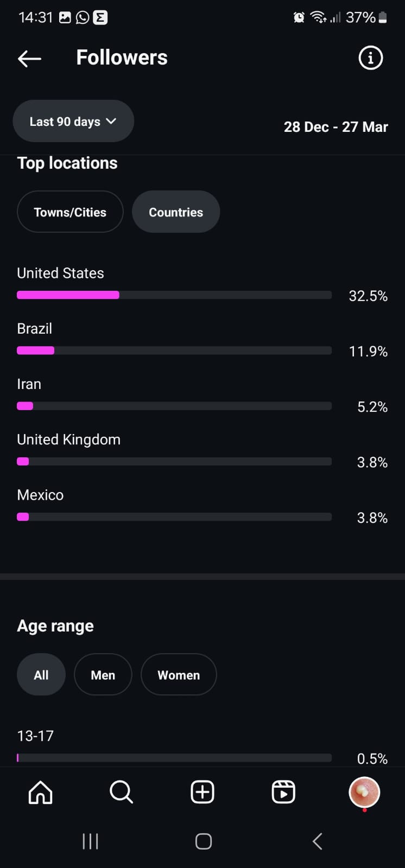Image resolution: width=405 pixels, height=868 pixels.
Task: Tap the 28 Dec - 27 Mar date range
Action: click(x=336, y=127)
